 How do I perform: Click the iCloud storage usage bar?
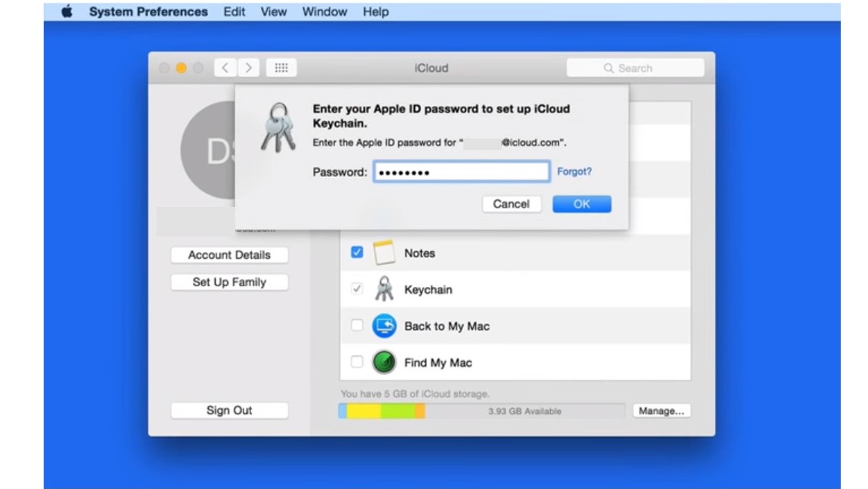click(x=481, y=411)
